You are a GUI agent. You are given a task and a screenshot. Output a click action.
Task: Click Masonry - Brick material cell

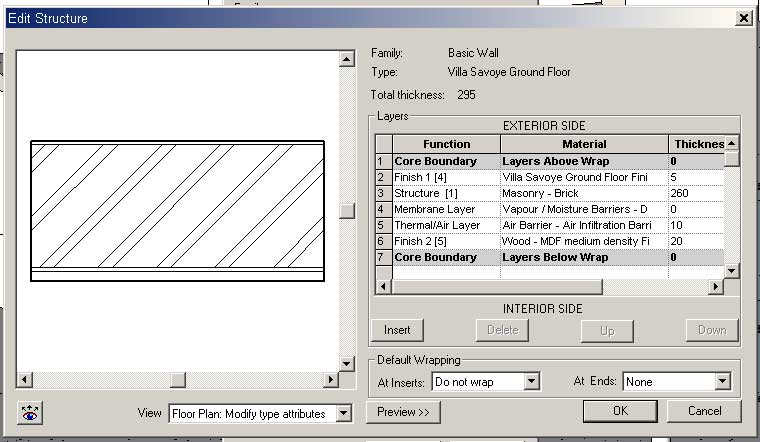click(584, 193)
